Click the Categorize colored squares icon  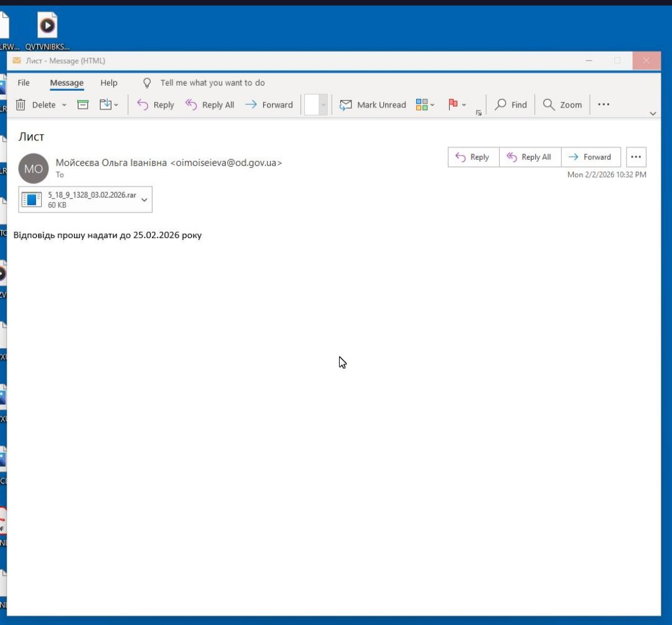pyautogui.click(x=422, y=104)
